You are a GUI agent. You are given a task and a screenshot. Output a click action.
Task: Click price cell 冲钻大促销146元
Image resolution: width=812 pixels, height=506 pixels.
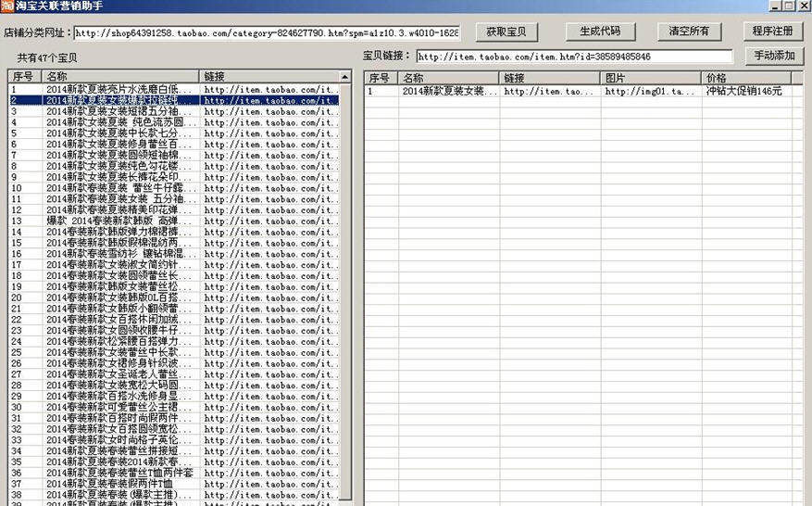coord(746,91)
